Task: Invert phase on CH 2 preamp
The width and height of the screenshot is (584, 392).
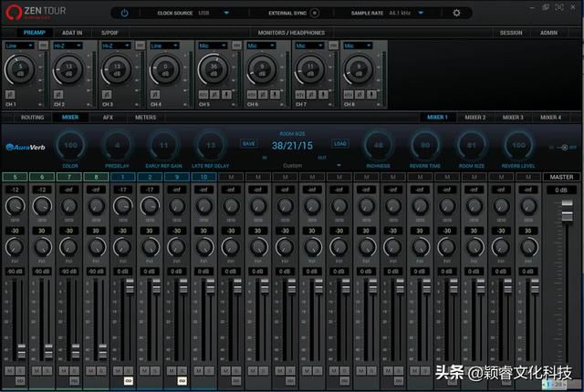Action: click(58, 95)
